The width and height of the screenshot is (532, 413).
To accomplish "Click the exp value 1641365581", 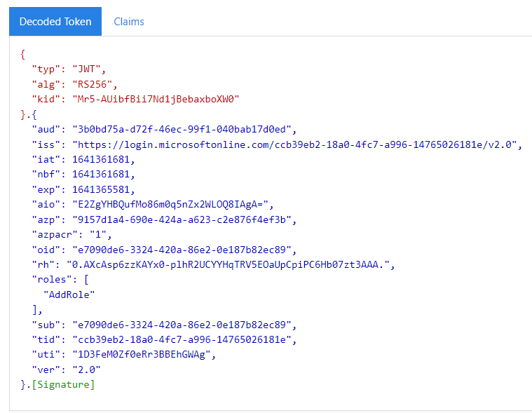I will point(101,189).
